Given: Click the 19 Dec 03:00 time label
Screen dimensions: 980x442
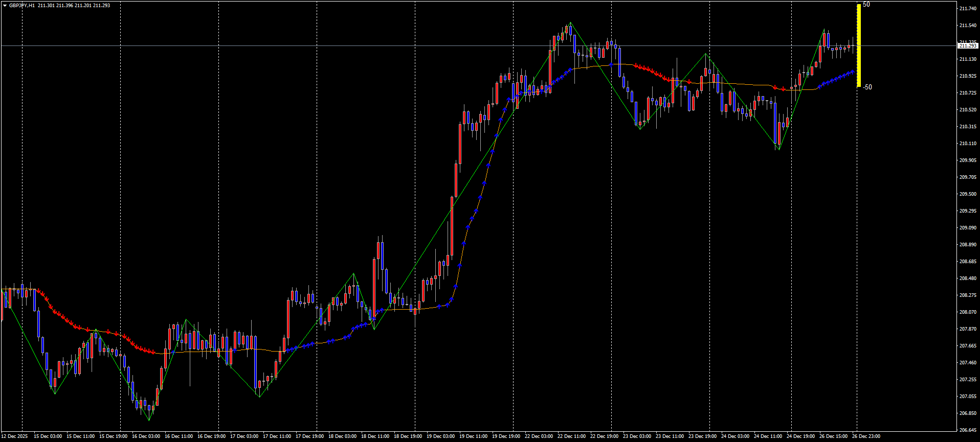Looking at the screenshot, I should pos(440,436).
